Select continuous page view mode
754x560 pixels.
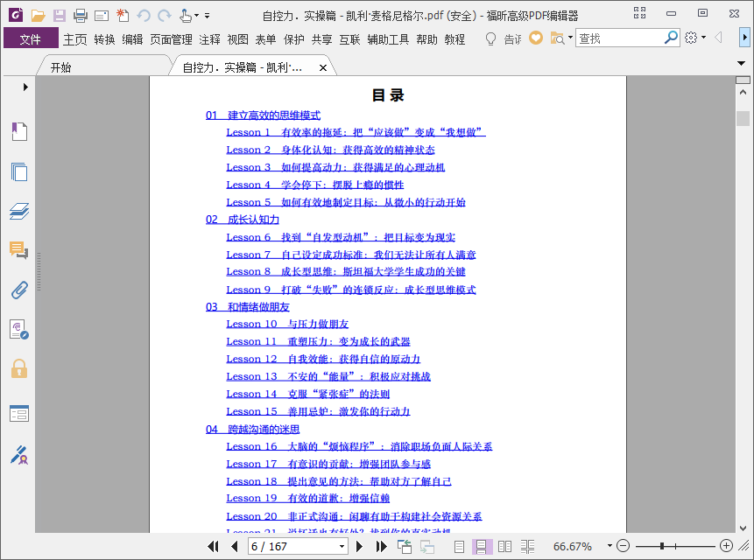(x=482, y=546)
